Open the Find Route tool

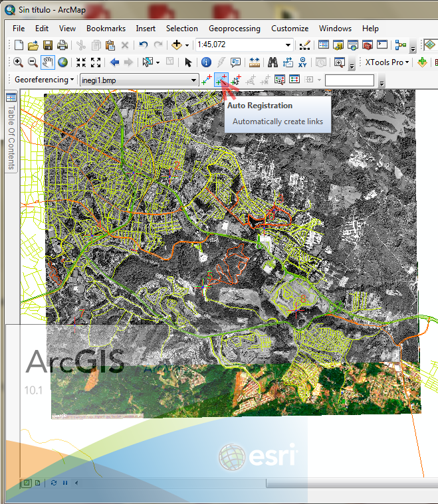[288, 62]
